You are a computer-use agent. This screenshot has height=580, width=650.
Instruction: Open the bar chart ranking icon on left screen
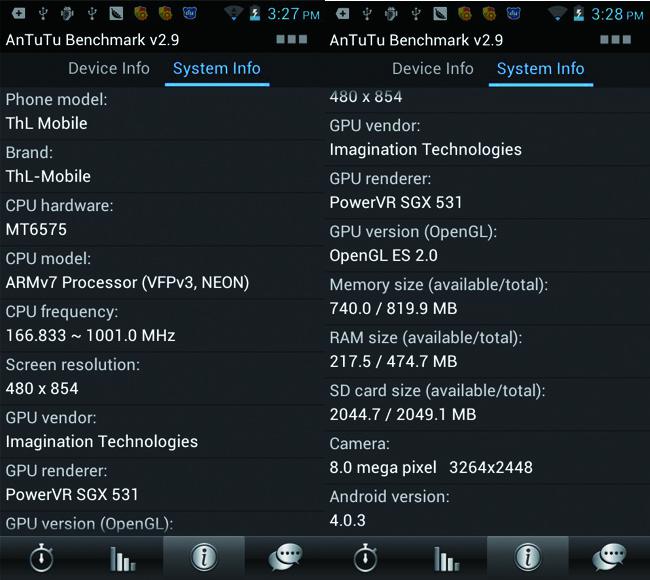tap(122, 558)
